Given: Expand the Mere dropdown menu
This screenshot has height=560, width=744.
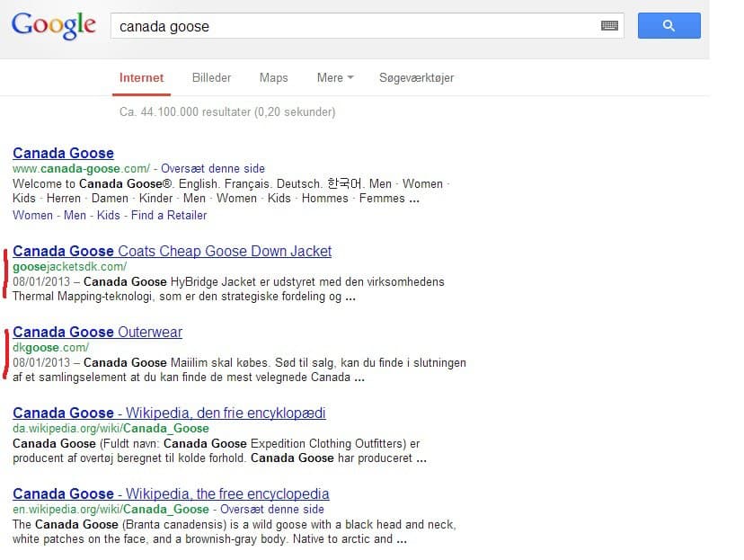Looking at the screenshot, I should 335,78.
